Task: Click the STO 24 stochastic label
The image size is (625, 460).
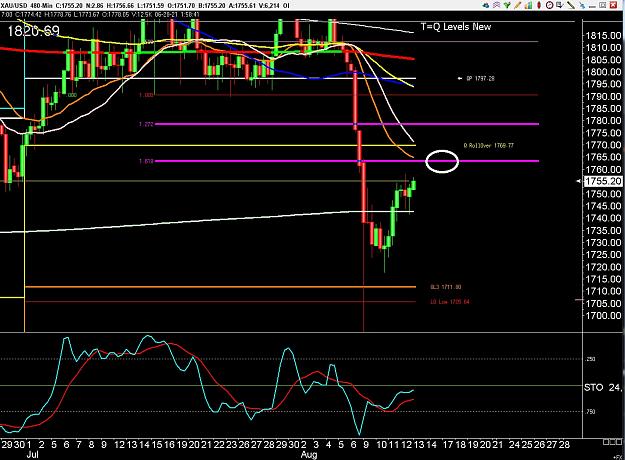Action: 603,387
